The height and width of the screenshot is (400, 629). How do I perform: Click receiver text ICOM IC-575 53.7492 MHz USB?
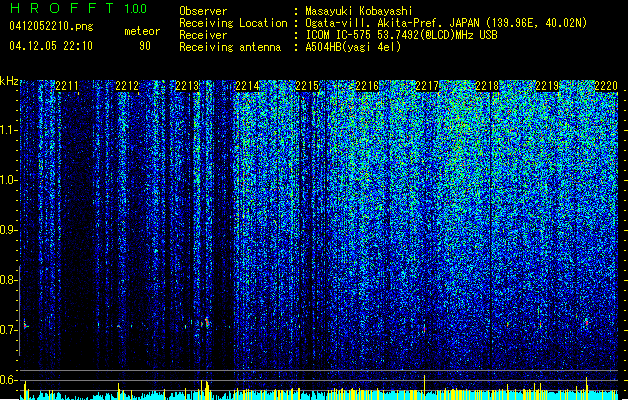pos(401,35)
